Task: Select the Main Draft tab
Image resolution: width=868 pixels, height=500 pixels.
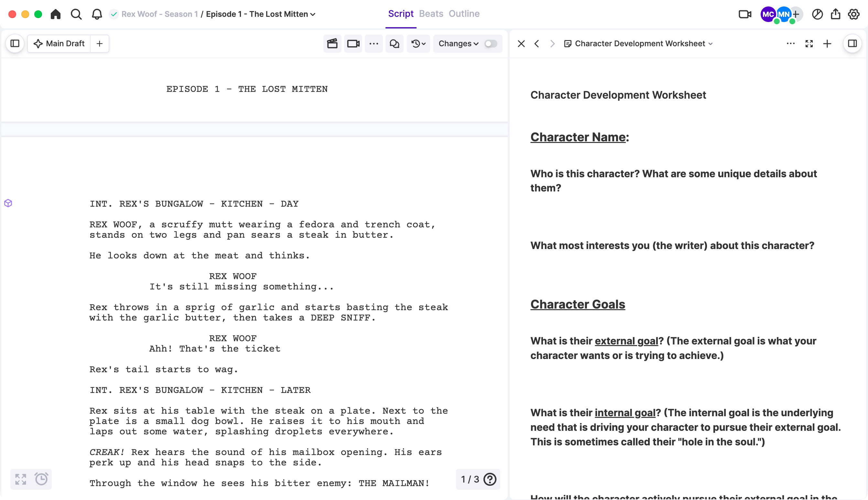Action: 59,44
